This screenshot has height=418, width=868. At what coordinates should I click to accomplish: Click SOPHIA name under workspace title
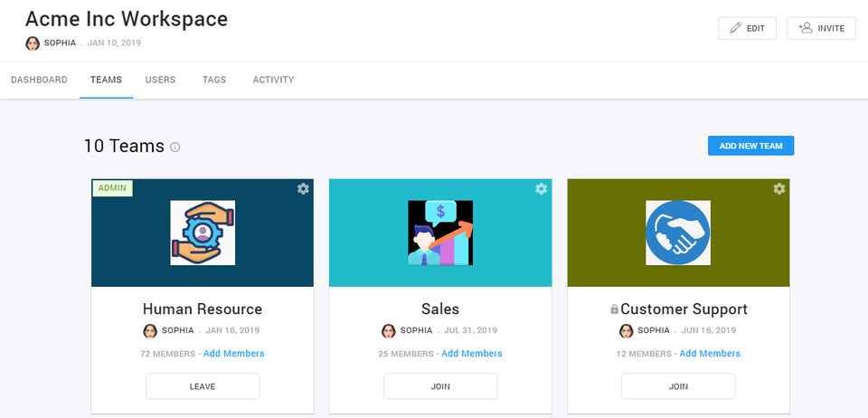(60, 43)
